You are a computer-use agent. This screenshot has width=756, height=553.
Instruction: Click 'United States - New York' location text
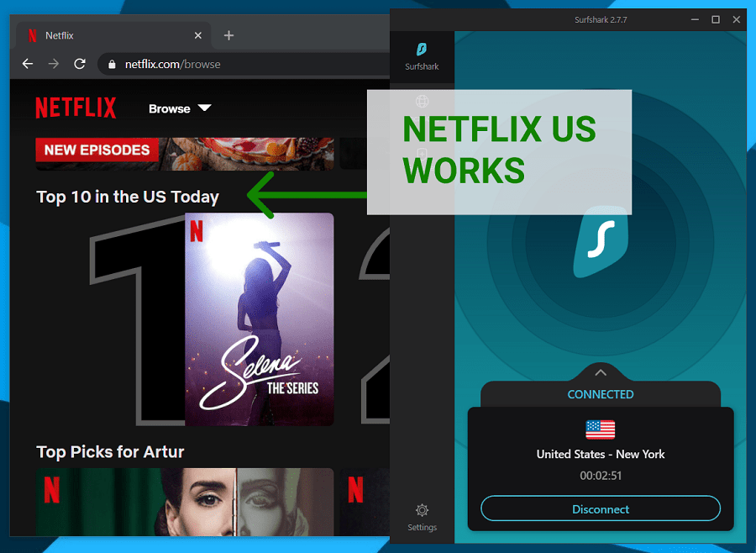click(x=601, y=454)
